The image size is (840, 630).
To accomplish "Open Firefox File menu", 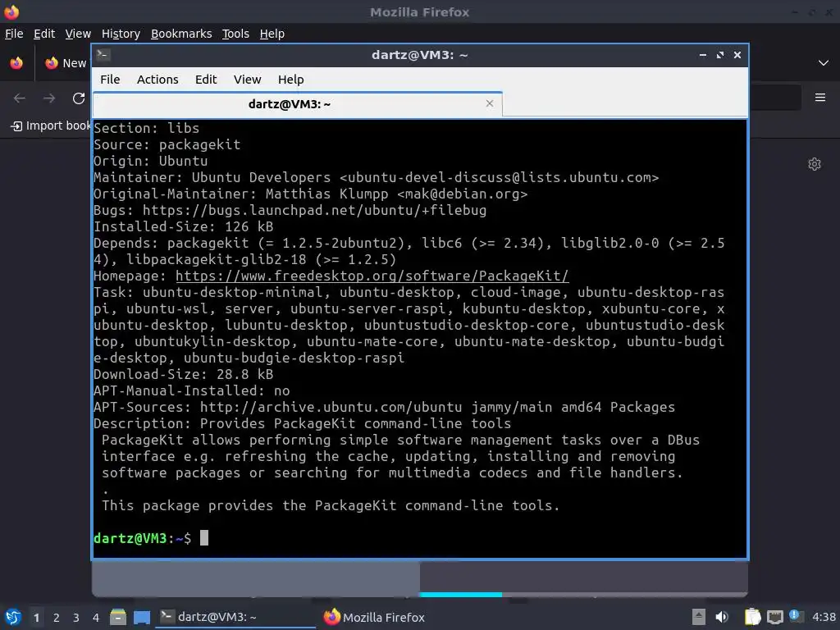I will [14, 33].
